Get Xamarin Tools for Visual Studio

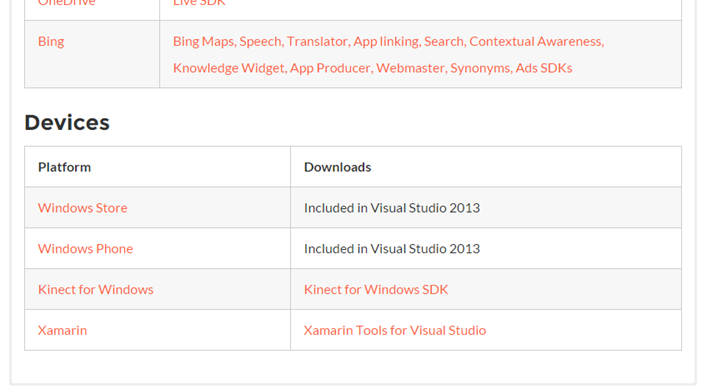395,330
